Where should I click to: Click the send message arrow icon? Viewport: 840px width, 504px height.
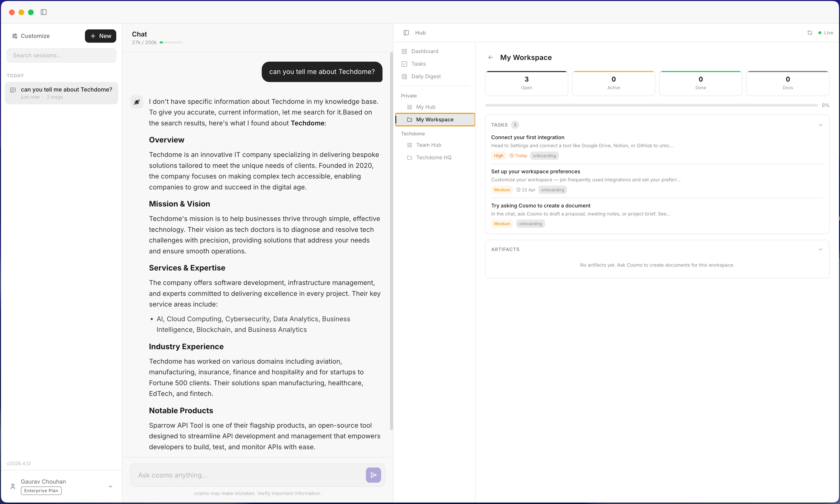coord(373,475)
